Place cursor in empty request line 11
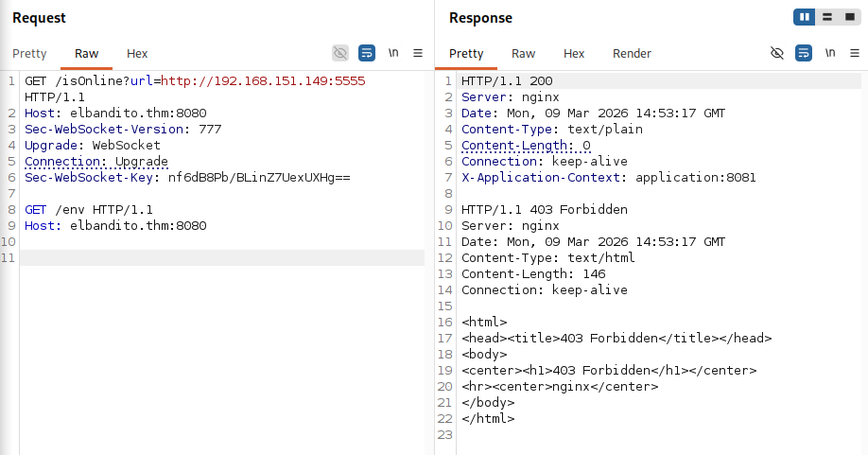Screen dimensions: 868x455 click(x=222, y=257)
